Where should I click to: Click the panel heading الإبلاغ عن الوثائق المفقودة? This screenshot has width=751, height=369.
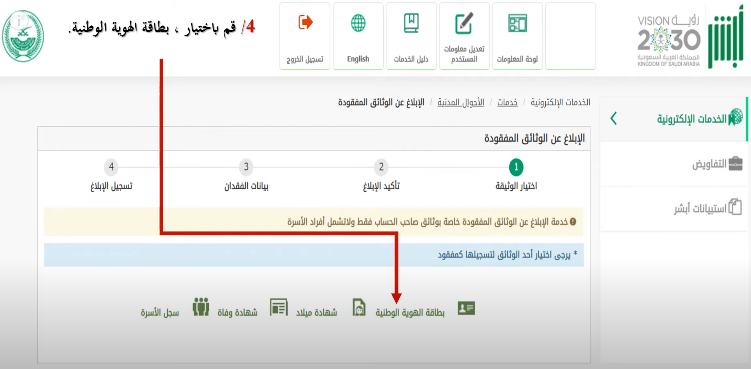pos(534,139)
